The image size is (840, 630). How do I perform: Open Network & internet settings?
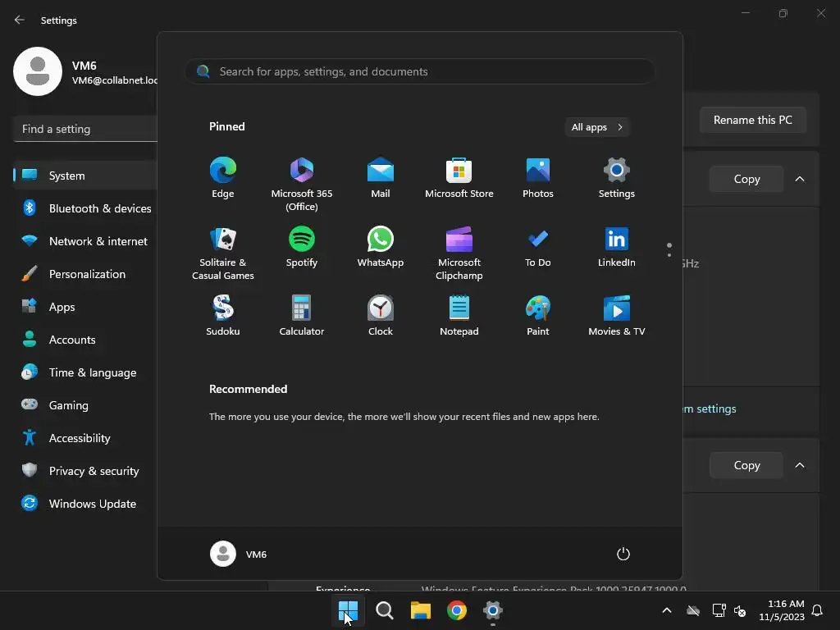pos(85,241)
